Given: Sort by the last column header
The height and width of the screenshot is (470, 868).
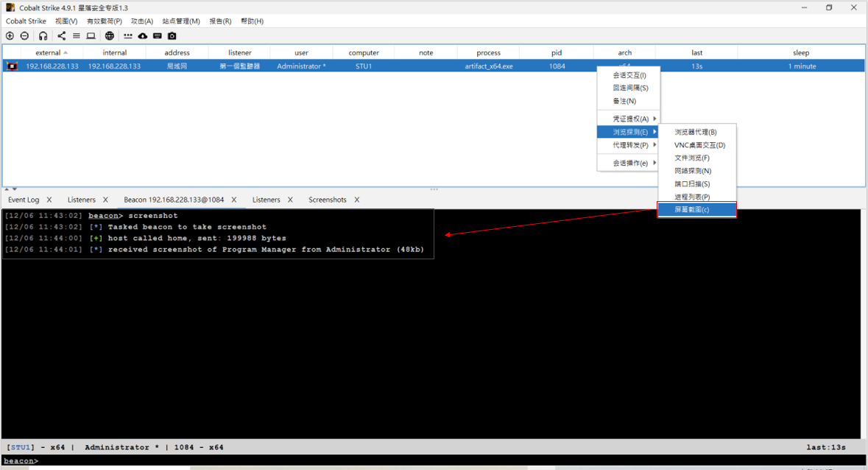Looking at the screenshot, I should (x=697, y=52).
